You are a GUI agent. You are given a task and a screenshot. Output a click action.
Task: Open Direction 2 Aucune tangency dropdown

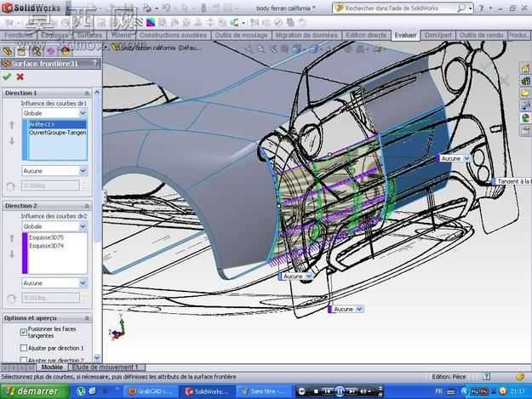point(83,282)
